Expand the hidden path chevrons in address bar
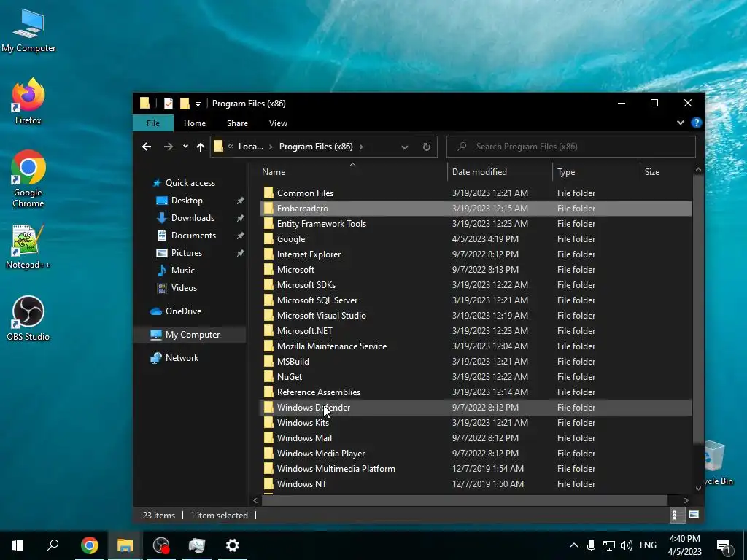The width and height of the screenshot is (747, 560). click(231, 147)
